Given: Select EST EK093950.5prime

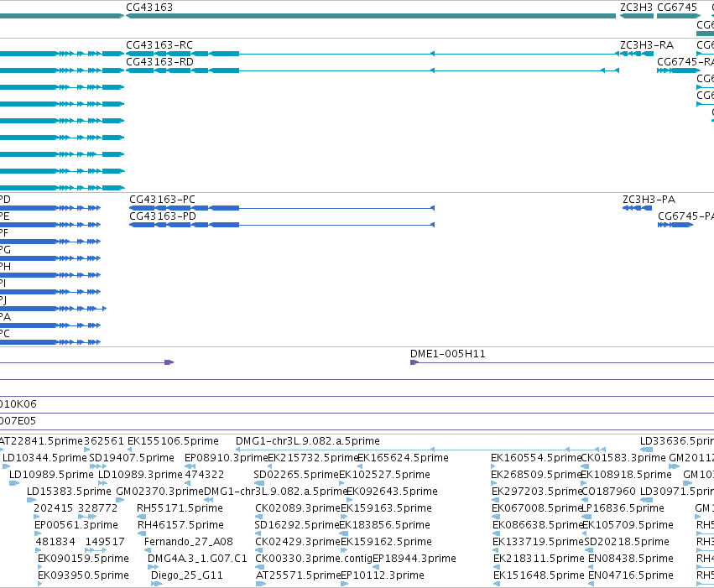Looking at the screenshot, I should pyautogui.click(x=83, y=575).
